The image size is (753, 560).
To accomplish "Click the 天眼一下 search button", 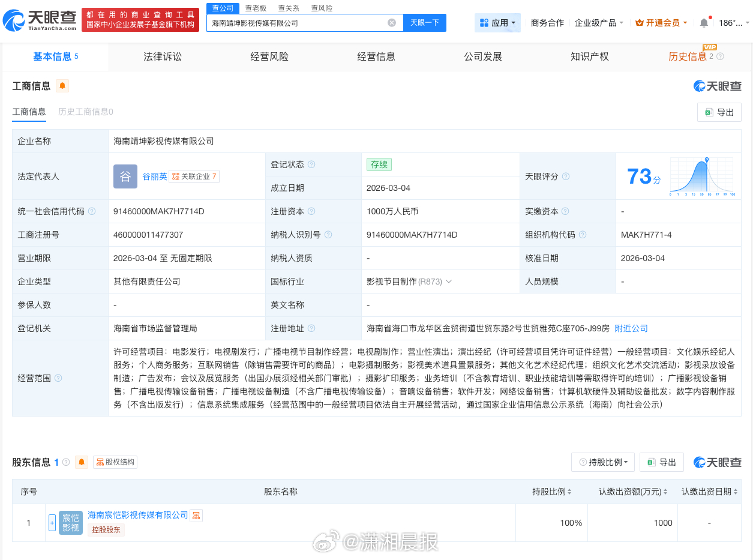I will point(424,23).
